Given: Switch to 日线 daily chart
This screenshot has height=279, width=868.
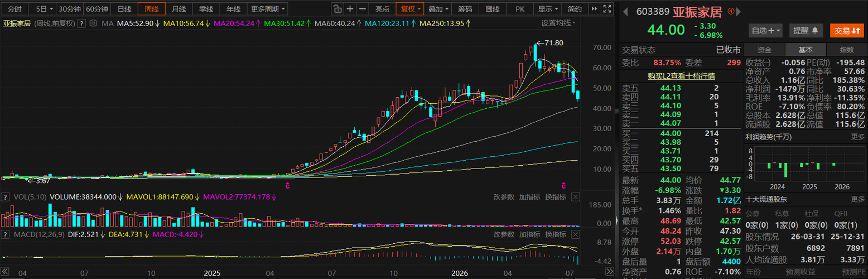Looking at the screenshot, I should pyautogui.click(x=124, y=9).
